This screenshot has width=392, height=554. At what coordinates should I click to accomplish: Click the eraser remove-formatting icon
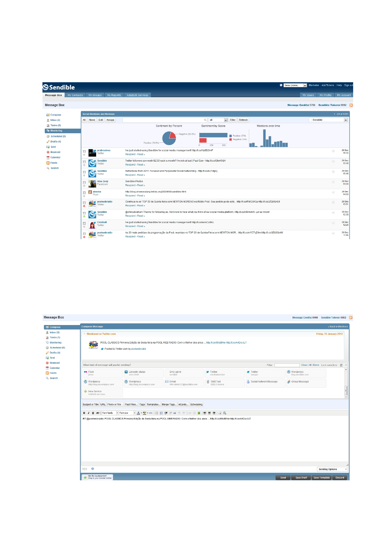click(220, 413)
